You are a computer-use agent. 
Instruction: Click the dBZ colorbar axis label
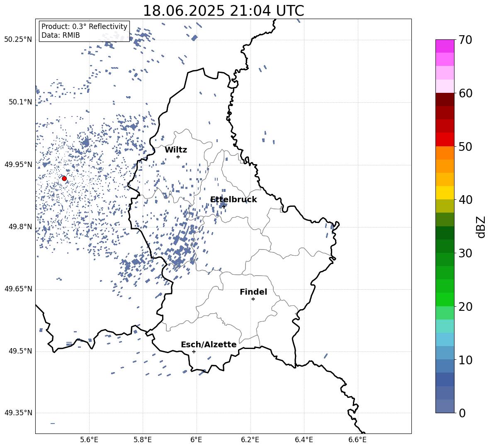(x=481, y=227)
